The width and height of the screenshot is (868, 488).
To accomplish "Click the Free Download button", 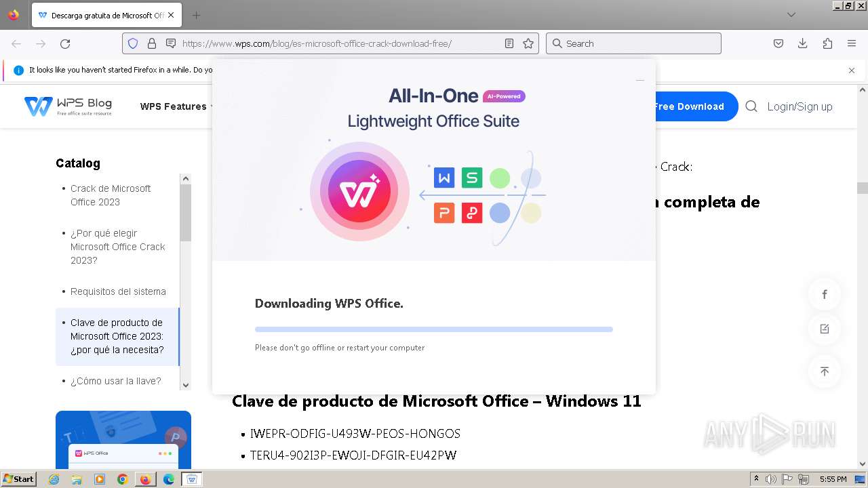I will tap(689, 106).
